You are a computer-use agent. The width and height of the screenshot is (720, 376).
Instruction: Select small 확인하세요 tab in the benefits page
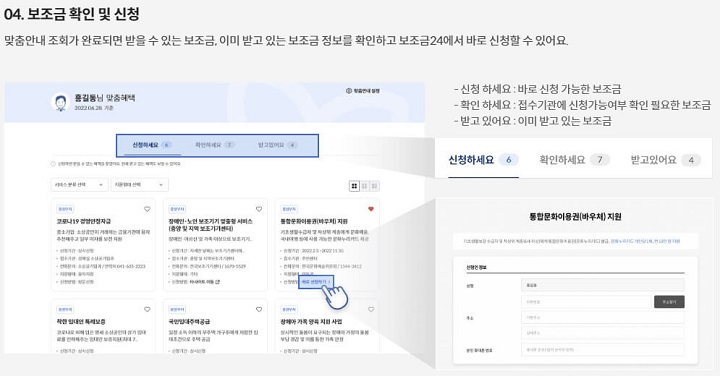click(x=214, y=145)
